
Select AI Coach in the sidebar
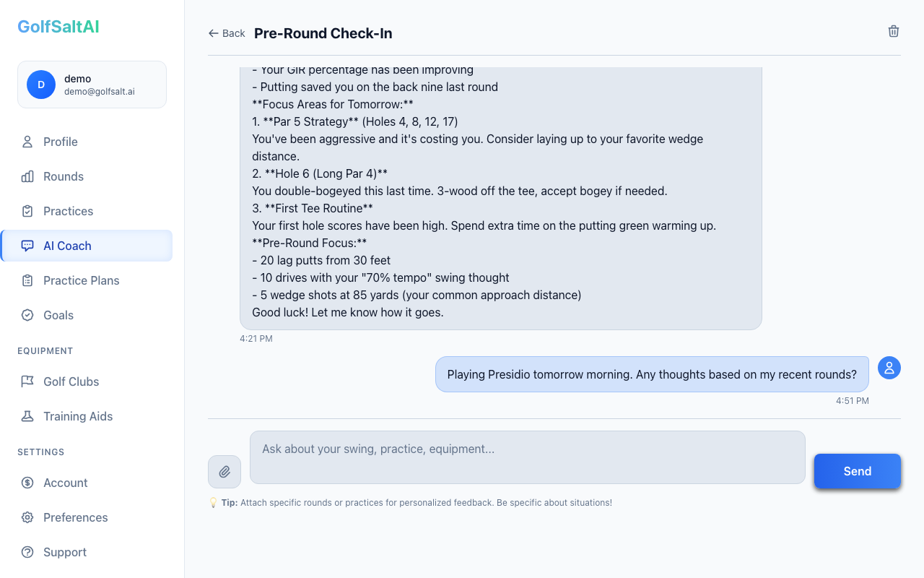pyautogui.click(x=67, y=246)
